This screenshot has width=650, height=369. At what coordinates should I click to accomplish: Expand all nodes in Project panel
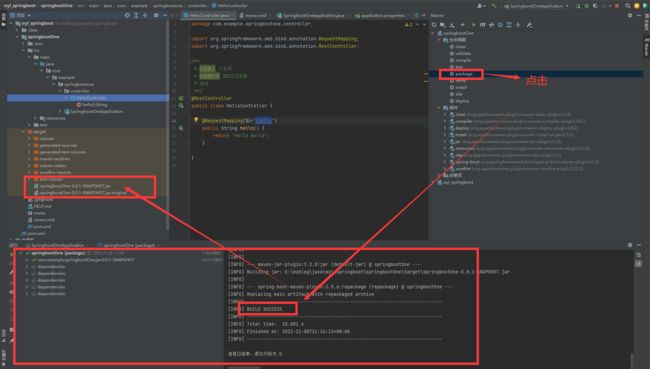(136, 15)
